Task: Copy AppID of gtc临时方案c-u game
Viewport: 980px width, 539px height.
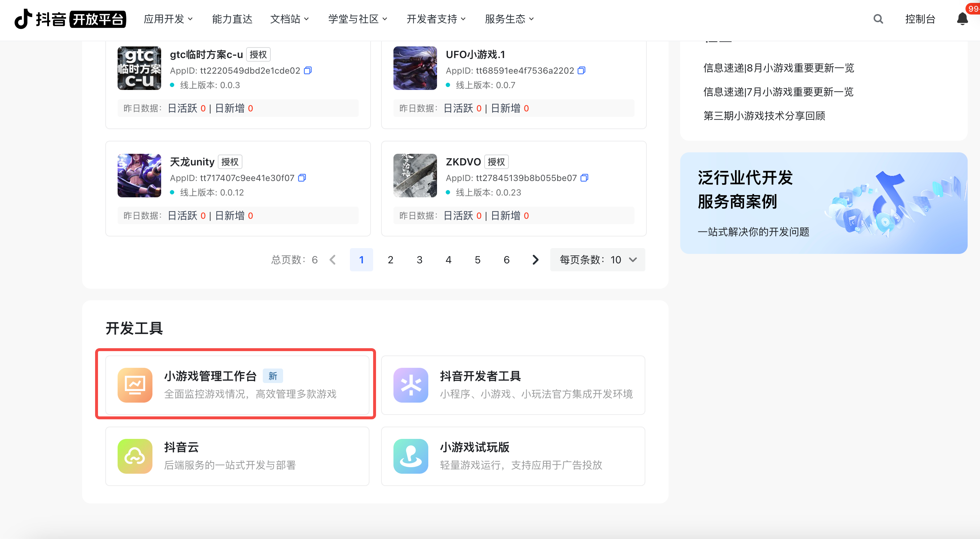Action: click(308, 70)
